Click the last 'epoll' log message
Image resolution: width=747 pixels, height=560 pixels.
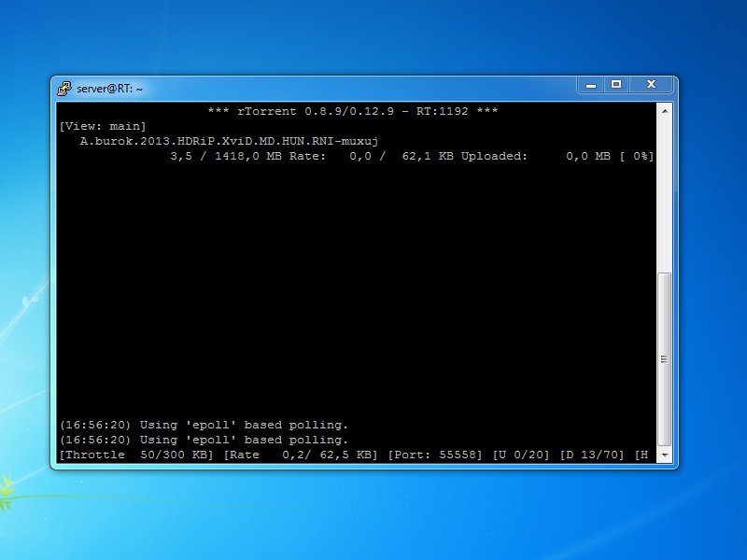[203, 440]
